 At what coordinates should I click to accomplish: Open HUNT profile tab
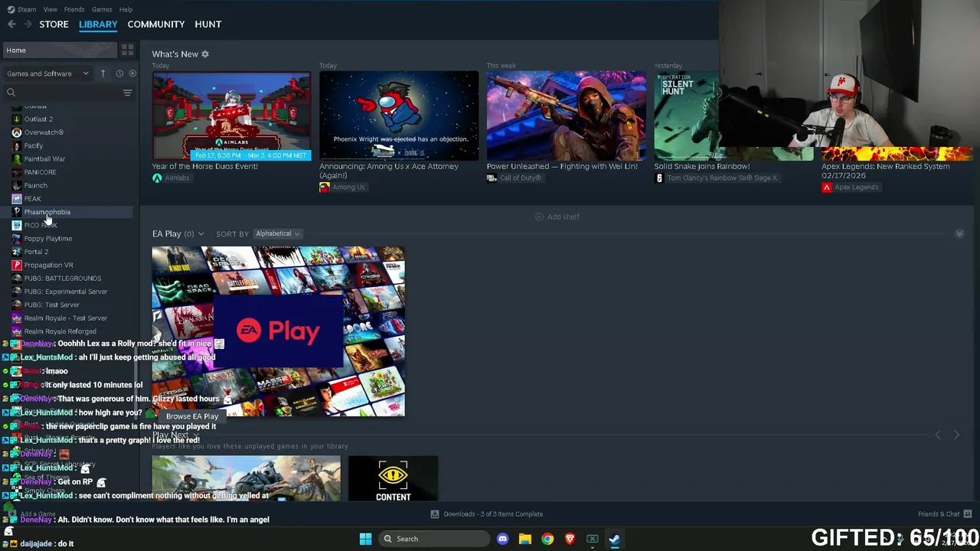click(208, 24)
